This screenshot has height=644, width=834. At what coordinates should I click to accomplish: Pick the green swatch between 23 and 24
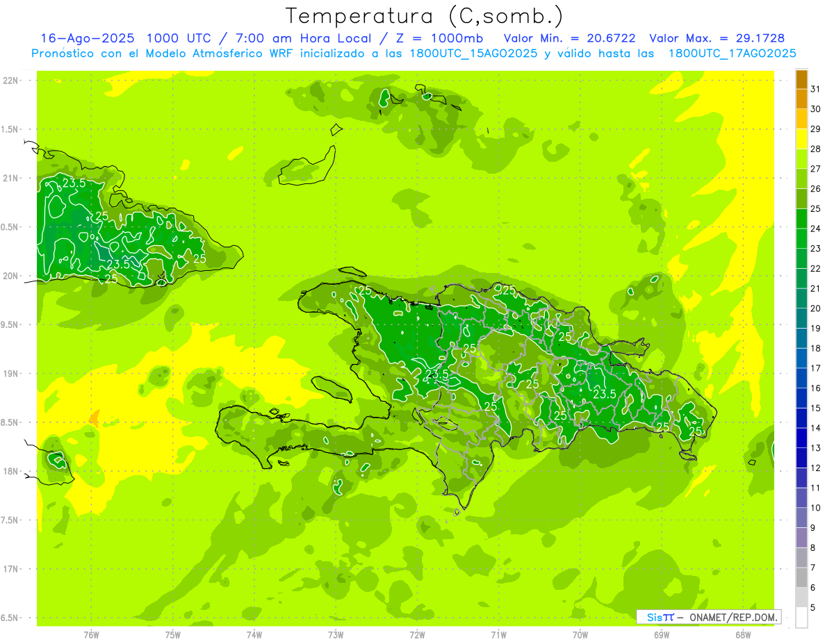click(801, 238)
